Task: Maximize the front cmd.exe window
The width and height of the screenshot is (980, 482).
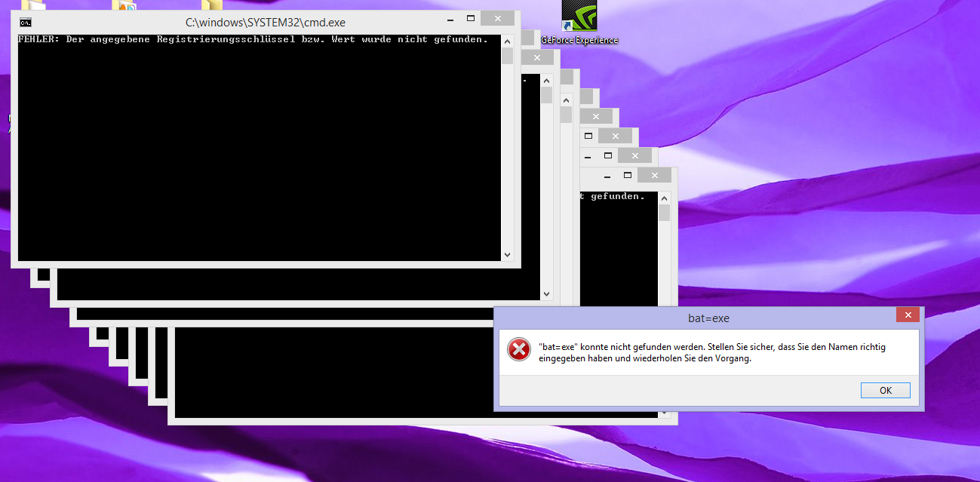Action: (x=471, y=18)
